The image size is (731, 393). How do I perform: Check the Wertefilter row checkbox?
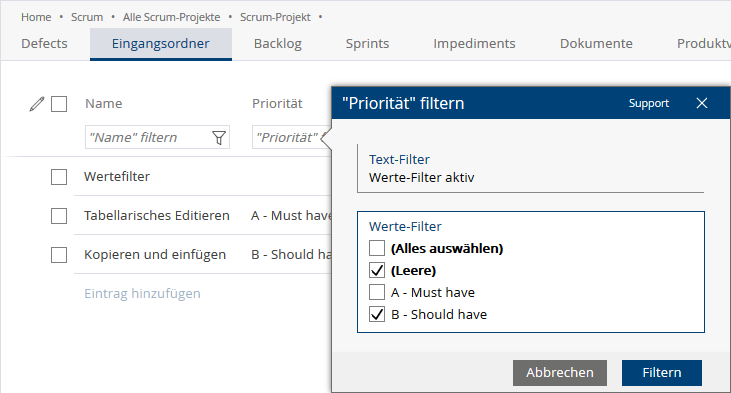[x=59, y=177]
